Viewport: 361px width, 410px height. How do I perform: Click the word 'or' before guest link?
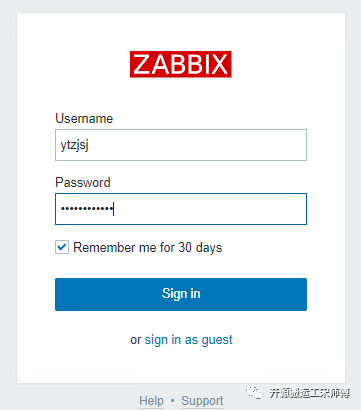(x=136, y=340)
